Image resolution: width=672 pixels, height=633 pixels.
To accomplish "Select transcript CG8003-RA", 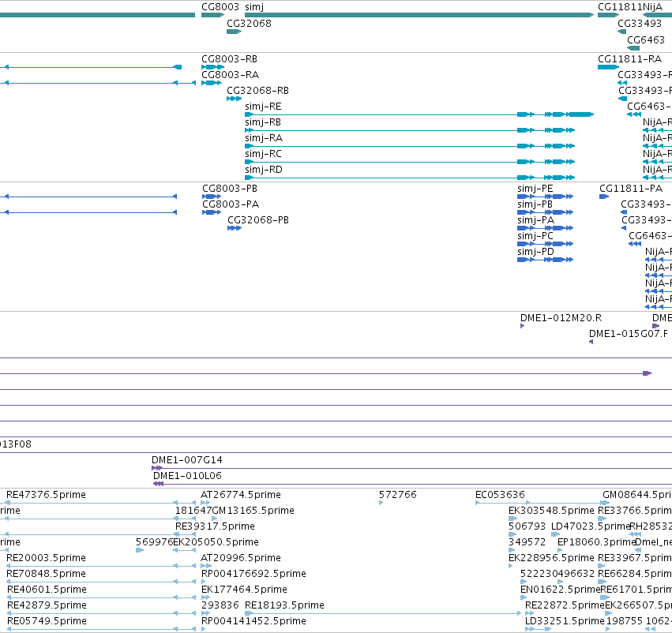I will 230,75.
